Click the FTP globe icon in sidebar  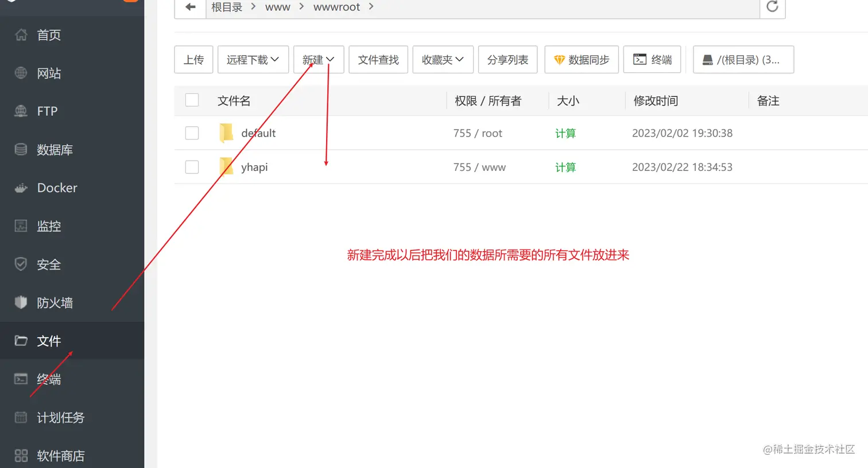pyautogui.click(x=21, y=111)
